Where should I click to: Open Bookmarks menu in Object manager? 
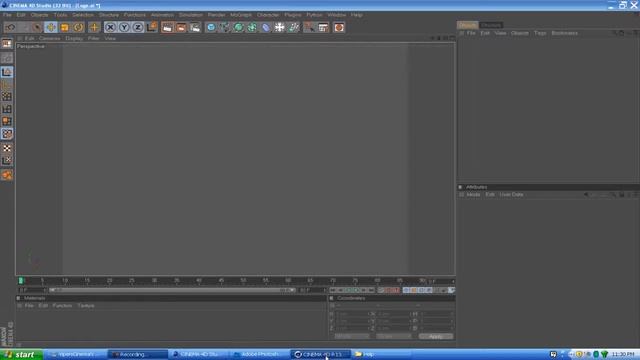coord(564,33)
